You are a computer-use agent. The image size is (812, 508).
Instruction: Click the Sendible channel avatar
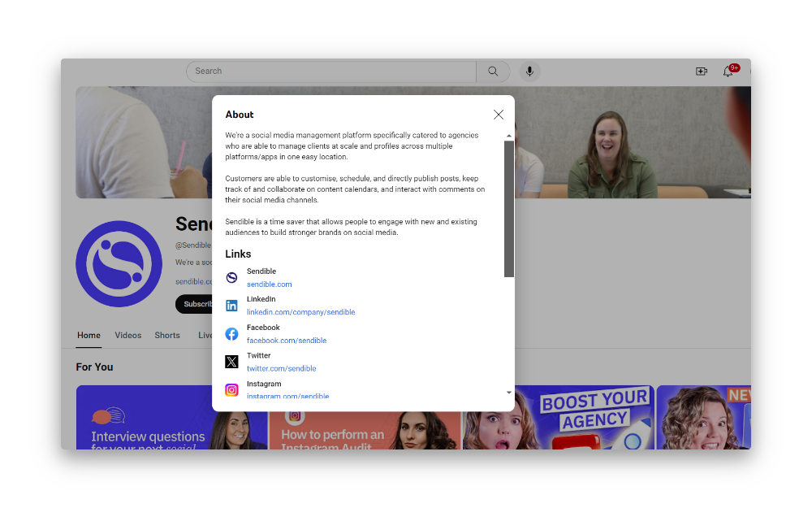point(119,264)
